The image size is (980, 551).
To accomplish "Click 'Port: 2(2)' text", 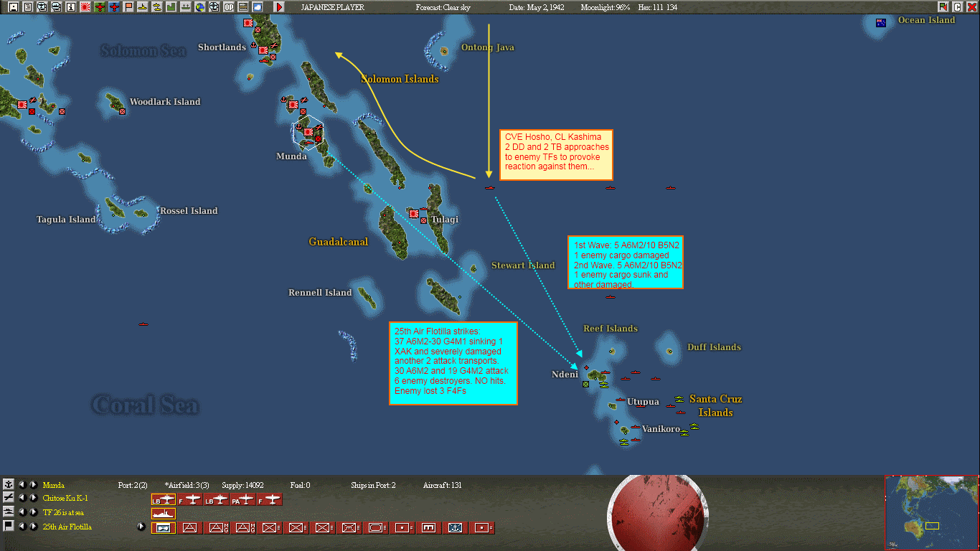I will 133,486.
